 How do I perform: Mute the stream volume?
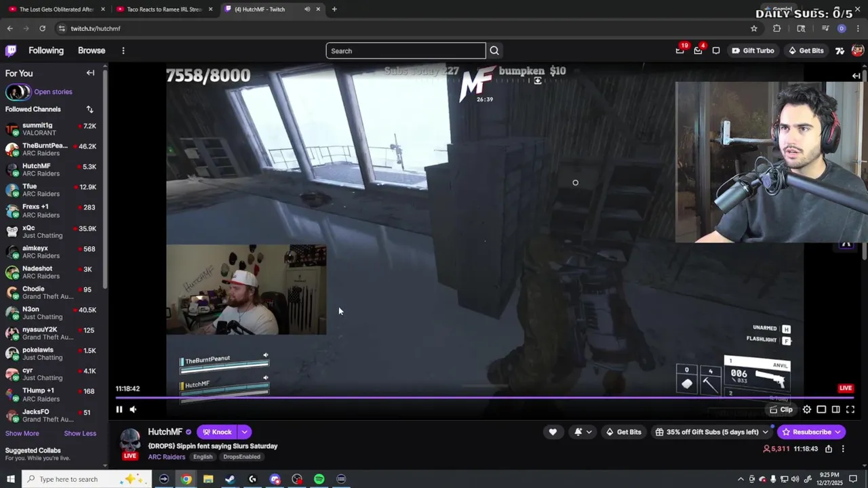(133, 409)
